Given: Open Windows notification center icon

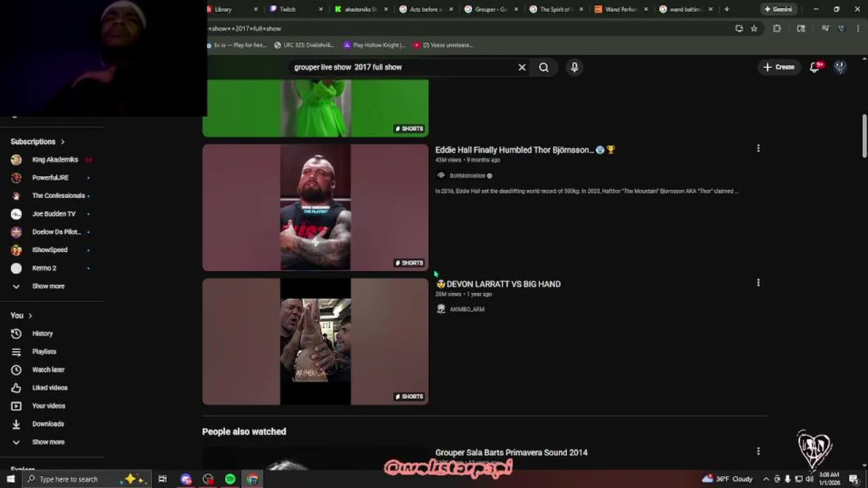Looking at the screenshot, I should pos(854,479).
